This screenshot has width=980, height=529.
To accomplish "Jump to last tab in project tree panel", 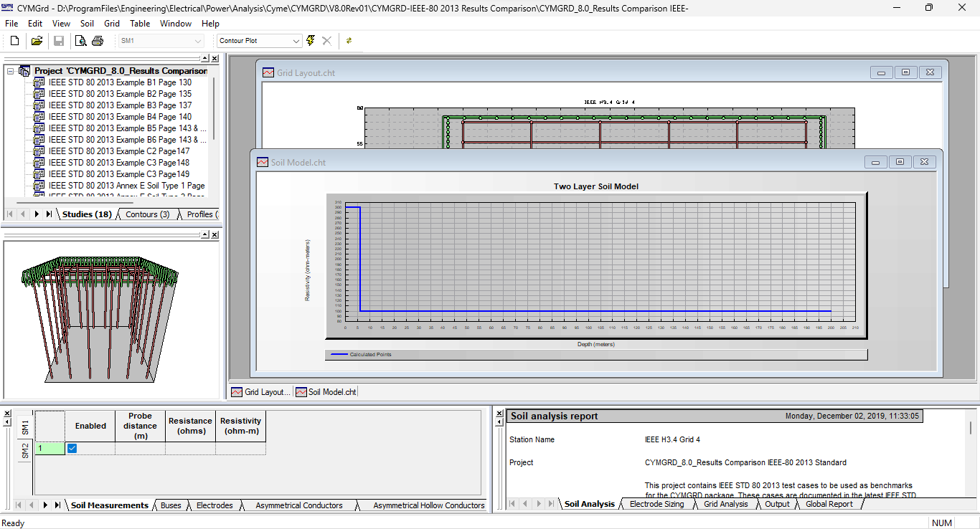I will [49, 214].
